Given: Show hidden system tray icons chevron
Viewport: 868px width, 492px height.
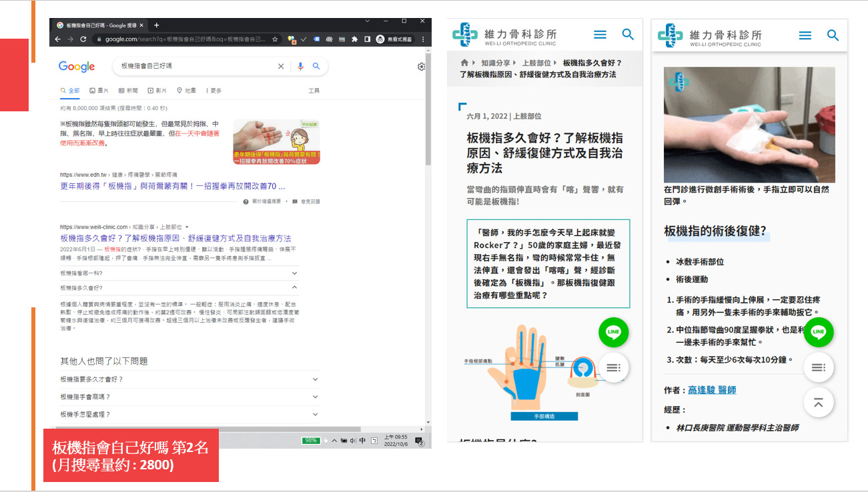Looking at the screenshot, I should coord(334,441).
